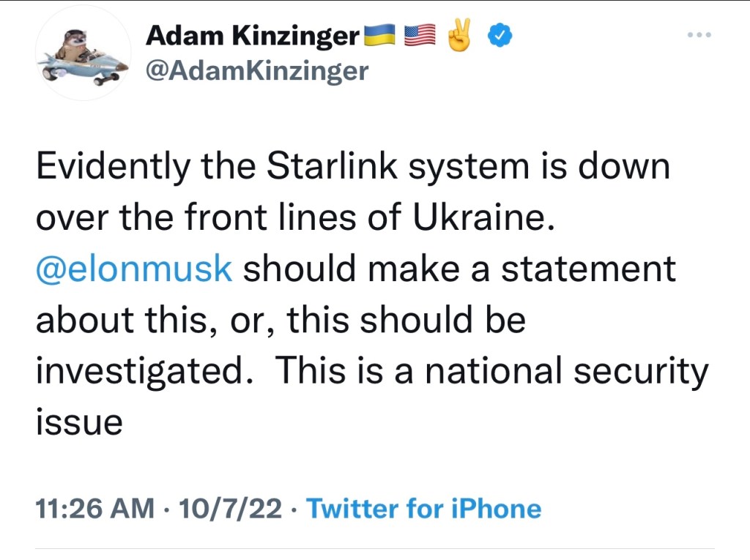Open the tweet's three-dot more options

pos(699,36)
